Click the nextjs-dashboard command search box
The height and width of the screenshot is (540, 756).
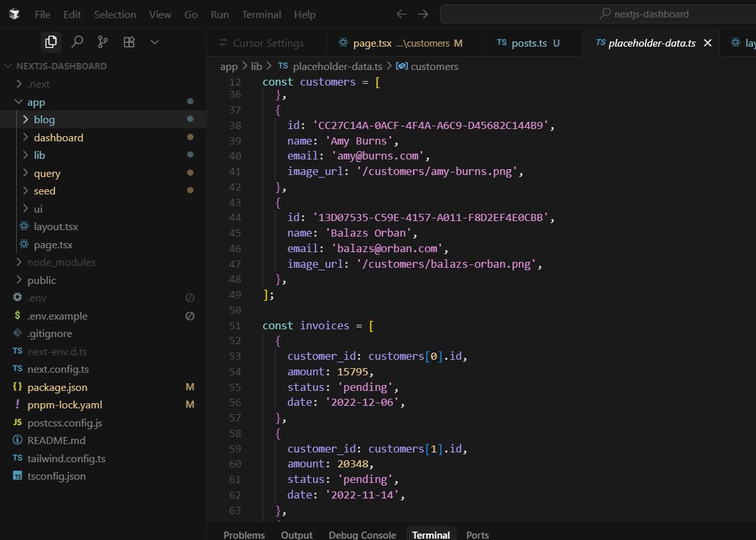point(598,14)
